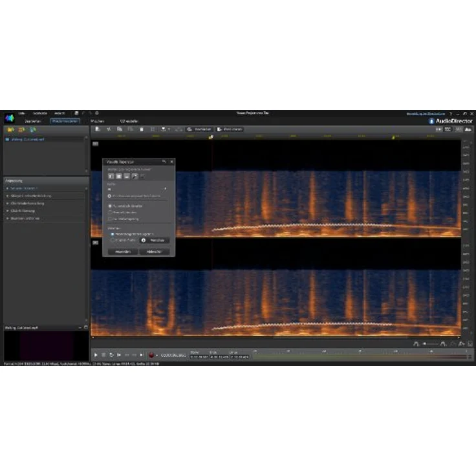Click the marker insert icon in toolbar
The width and height of the screenshot is (476, 476).
[164, 129]
